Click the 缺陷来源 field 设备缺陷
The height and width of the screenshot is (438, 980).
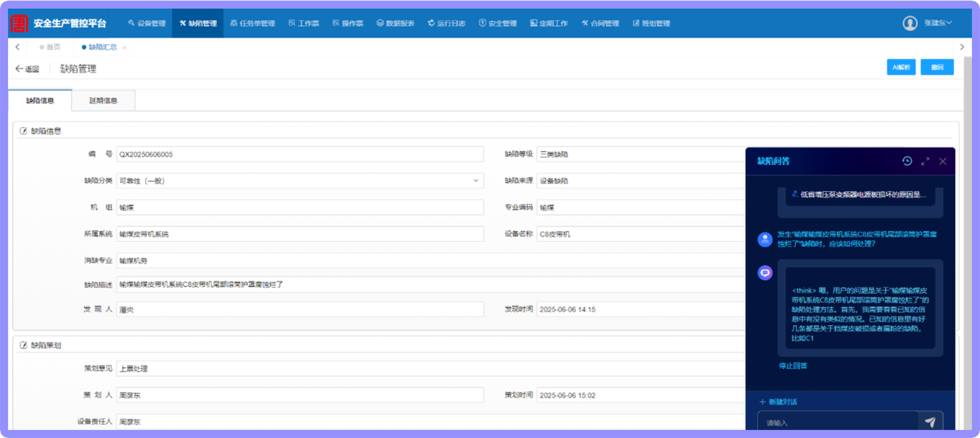(x=641, y=181)
